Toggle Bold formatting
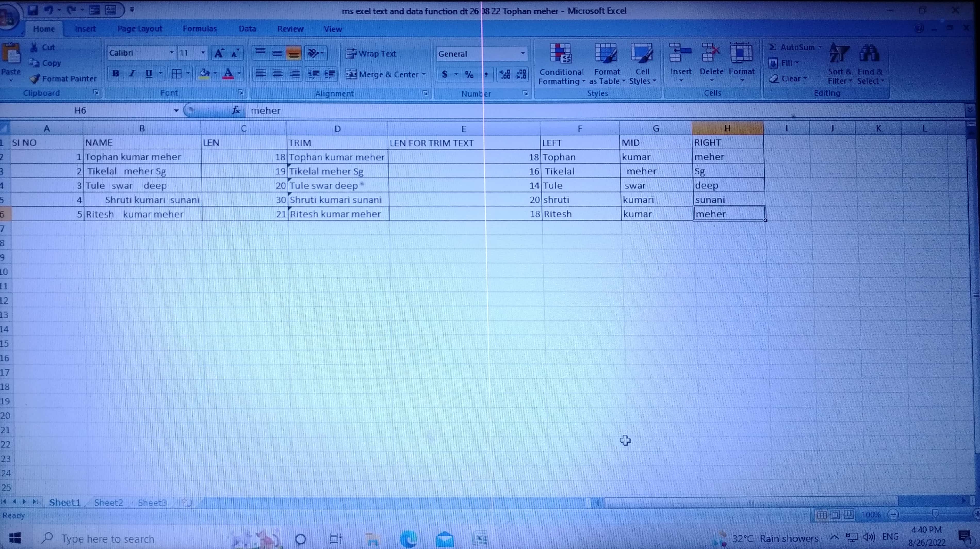Screen dimensions: 980x549 click(x=116, y=74)
